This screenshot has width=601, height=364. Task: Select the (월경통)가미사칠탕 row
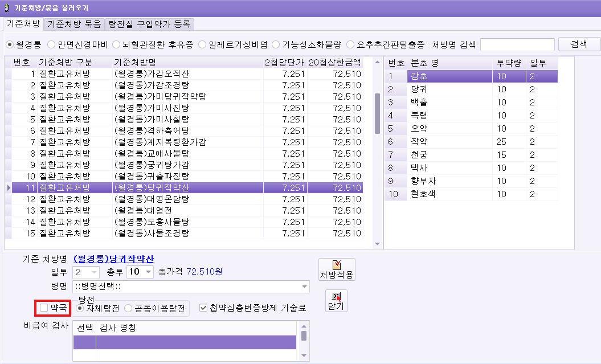187,120
